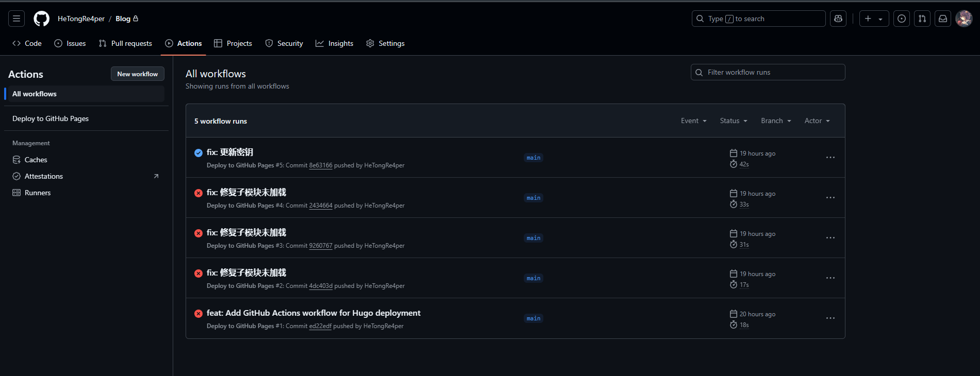Viewport: 980px width, 376px height.
Task: Switch to the Insights tab
Action: pos(335,43)
